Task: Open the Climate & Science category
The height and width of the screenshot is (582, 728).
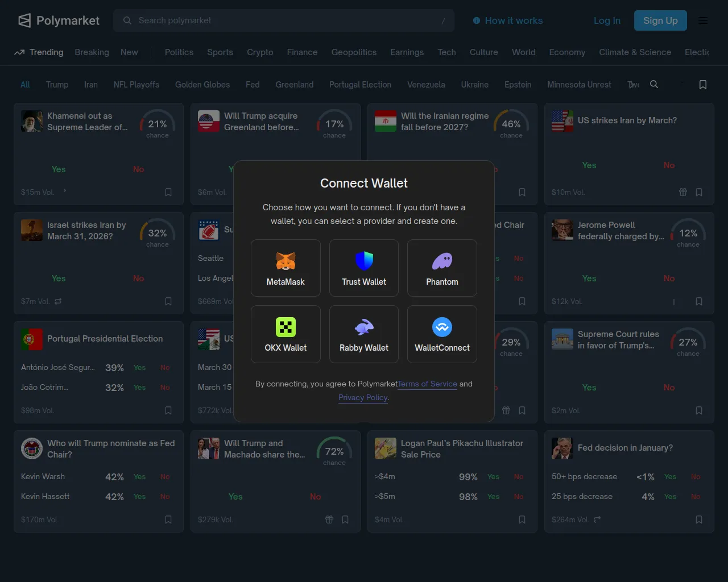Action: coord(635,52)
